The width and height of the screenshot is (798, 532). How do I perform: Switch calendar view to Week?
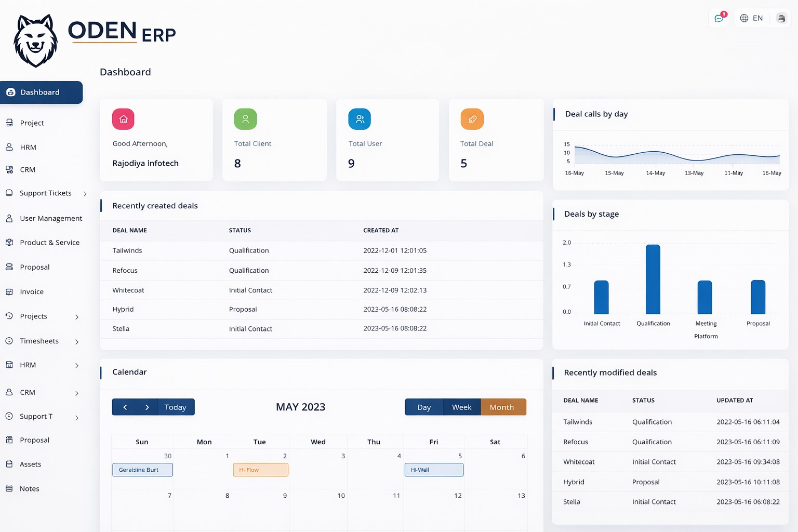click(461, 407)
